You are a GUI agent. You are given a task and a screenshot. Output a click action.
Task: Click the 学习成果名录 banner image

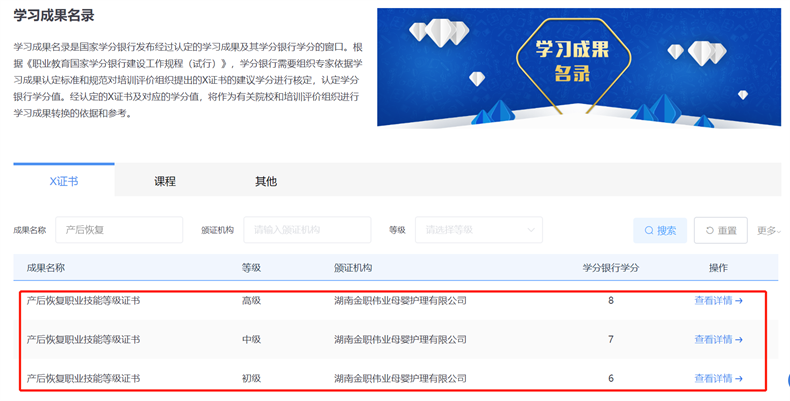coord(578,68)
